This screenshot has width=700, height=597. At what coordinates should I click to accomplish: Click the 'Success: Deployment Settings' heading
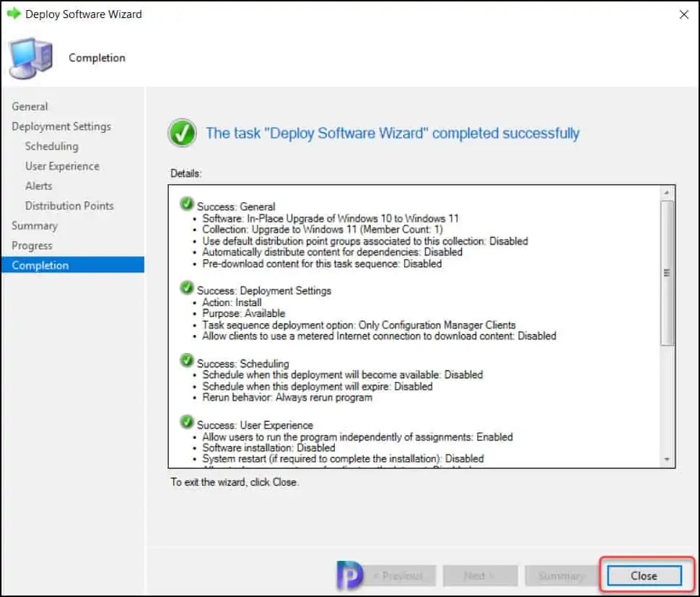(x=264, y=291)
